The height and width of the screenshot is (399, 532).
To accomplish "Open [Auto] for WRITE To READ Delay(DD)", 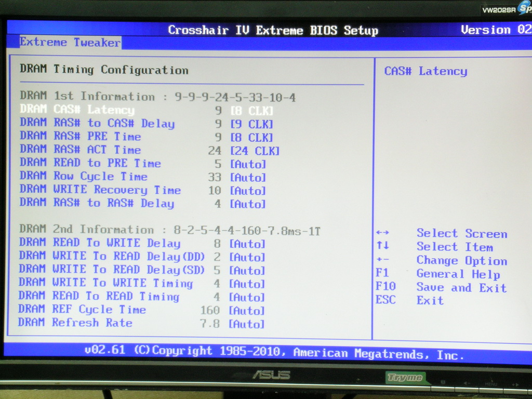I will click(x=247, y=257).
